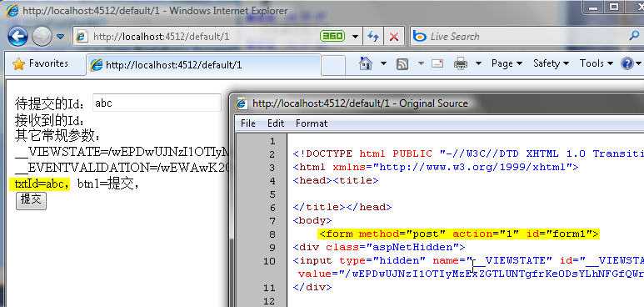The image size is (644, 307).
Task: Expand the feeds dropdown arrow
Action: click(421, 63)
